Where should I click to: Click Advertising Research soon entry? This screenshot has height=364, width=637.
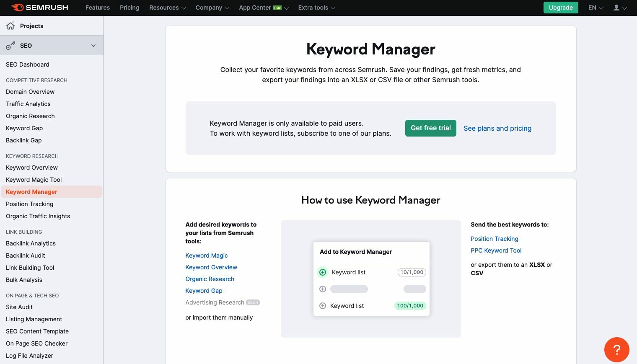pos(223,302)
